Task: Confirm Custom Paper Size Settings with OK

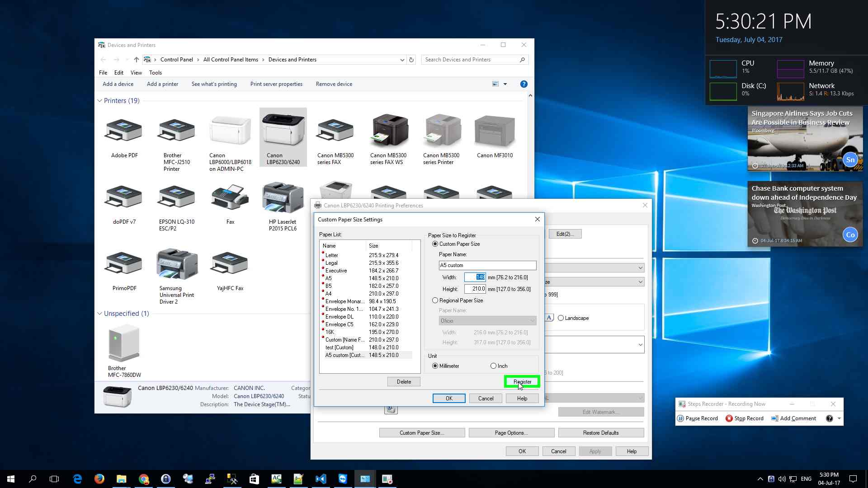Action: pos(449,399)
